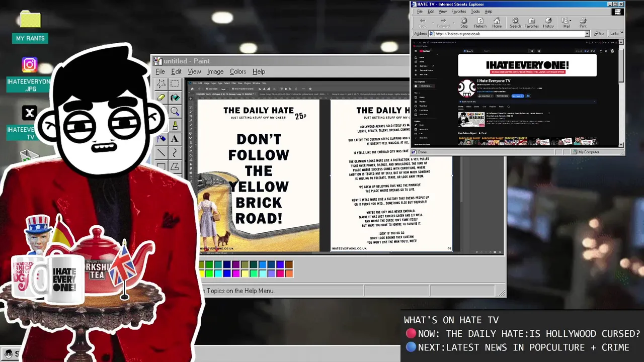Click the Print toolbar button in the browser

click(x=583, y=23)
